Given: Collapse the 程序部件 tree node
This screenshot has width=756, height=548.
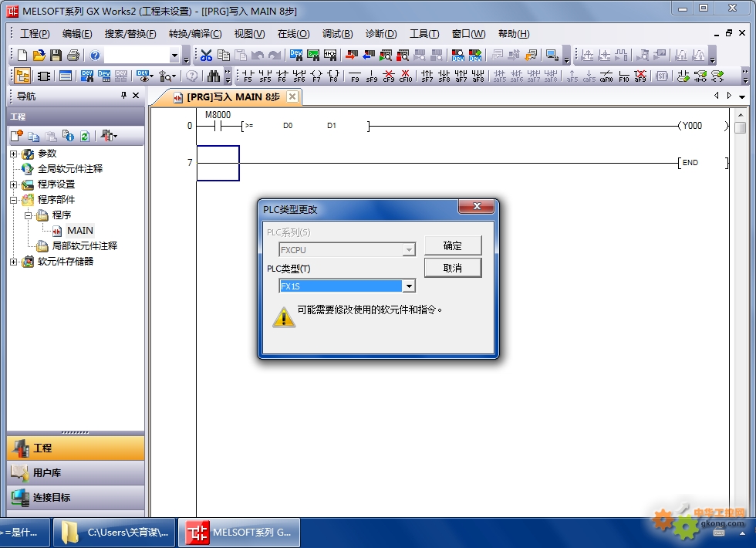Looking at the screenshot, I should [x=14, y=200].
